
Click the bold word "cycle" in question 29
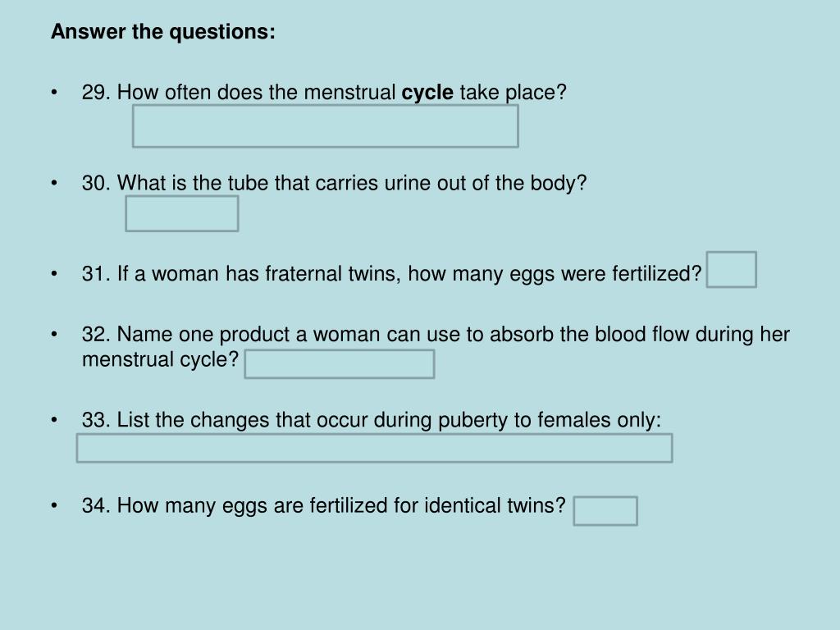point(427,93)
